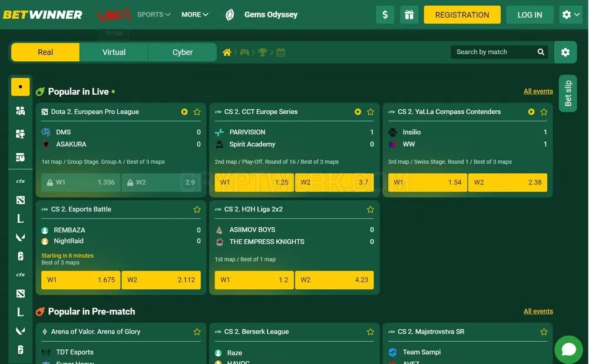589x364 pixels.
Task: Favorite the YaLLa Compass Contenders match
Action: point(544,111)
